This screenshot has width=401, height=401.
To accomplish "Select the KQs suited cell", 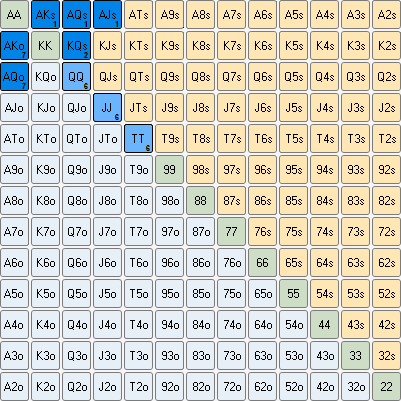I will point(77,46).
